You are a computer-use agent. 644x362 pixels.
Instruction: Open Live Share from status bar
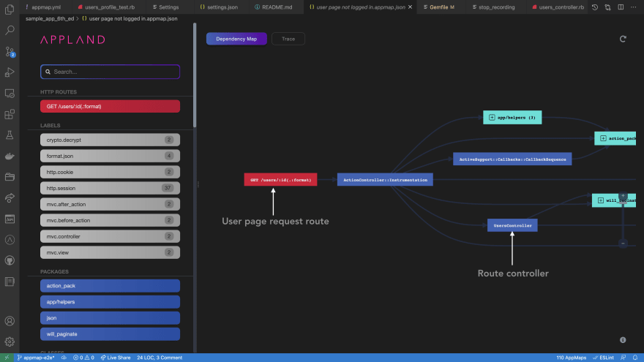(116, 358)
